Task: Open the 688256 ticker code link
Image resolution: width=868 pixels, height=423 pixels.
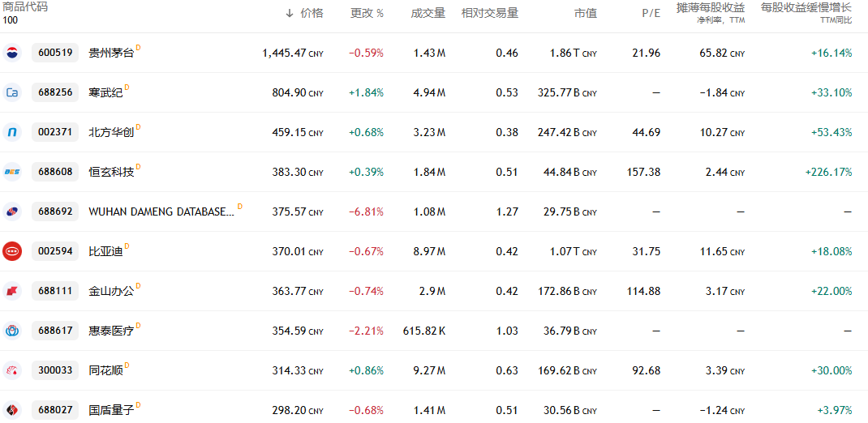Action: point(55,92)
